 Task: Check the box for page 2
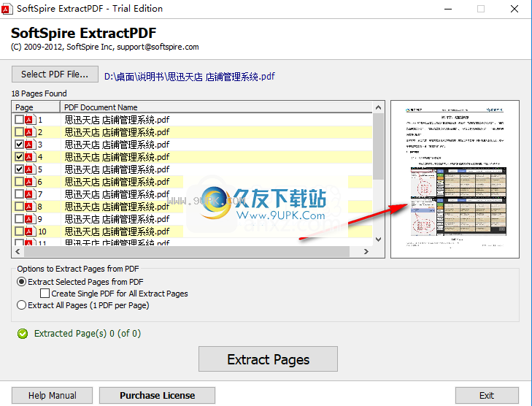tap(19, 132)
